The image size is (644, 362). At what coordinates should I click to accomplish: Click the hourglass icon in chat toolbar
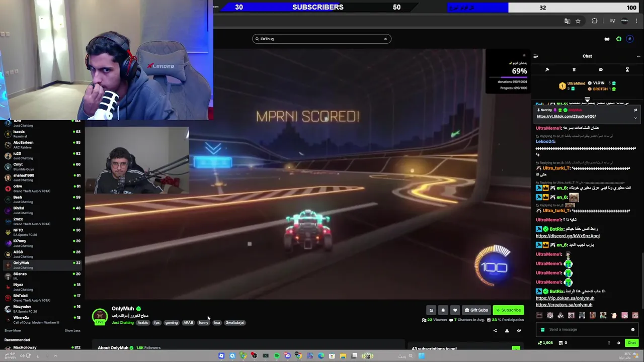[x=627, y=70]
